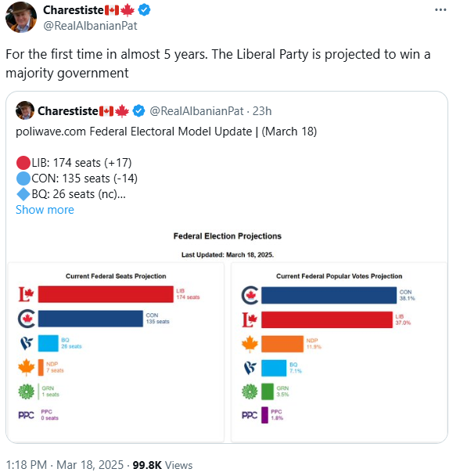This screenshot has width=460, height=476.
Task: Click the verified badge in quoted tweet
Action: (x=139, y=111)
